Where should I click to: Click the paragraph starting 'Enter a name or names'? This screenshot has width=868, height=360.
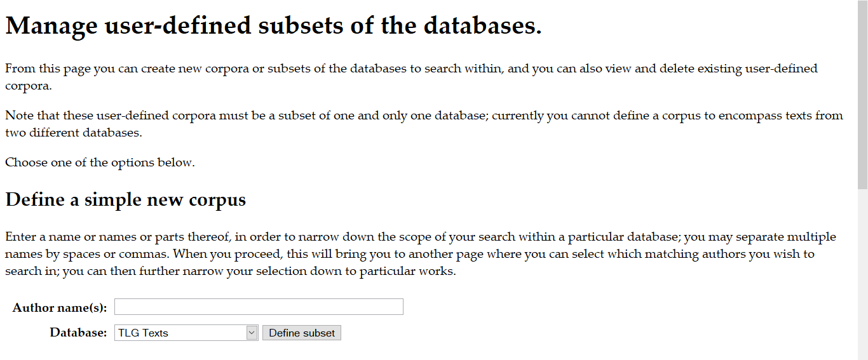pos(421,254)
